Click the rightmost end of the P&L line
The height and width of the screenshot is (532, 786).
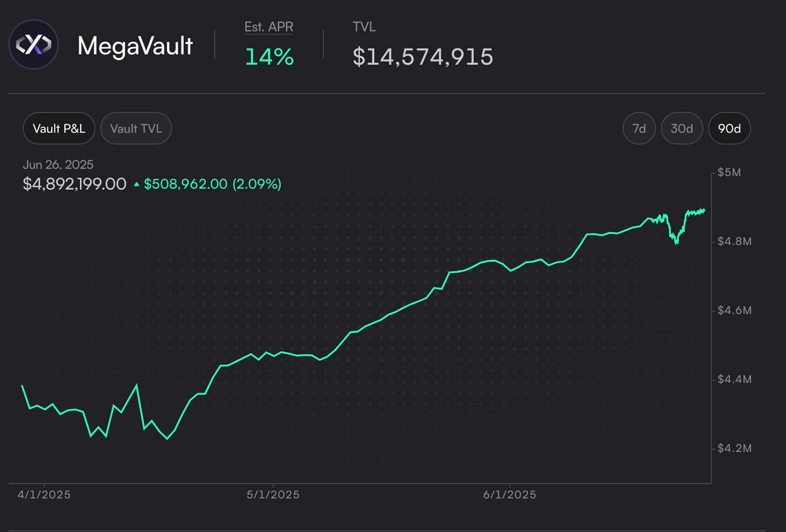coord(704,211)
